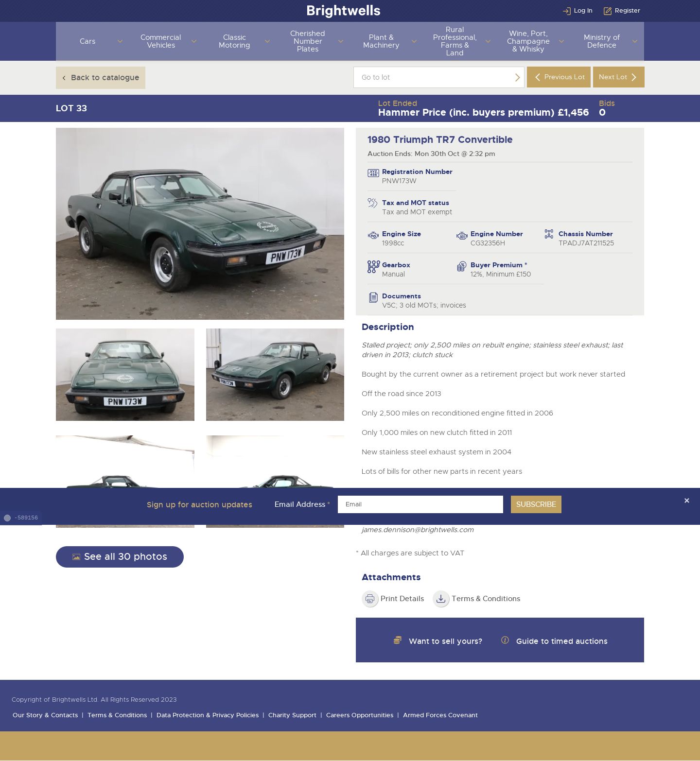Expand the Ministry of Defence chevron
The width and height of the screenshot is (700, 761).
click(634, 41)
